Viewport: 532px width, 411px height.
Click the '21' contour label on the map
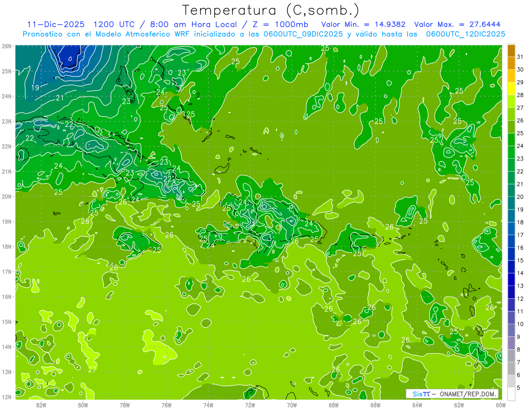coord(59,98)
